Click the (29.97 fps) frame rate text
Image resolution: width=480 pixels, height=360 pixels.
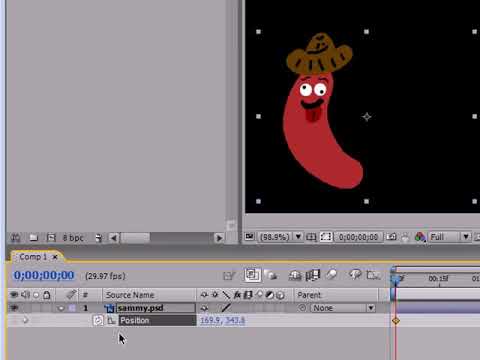pos(105,276)
